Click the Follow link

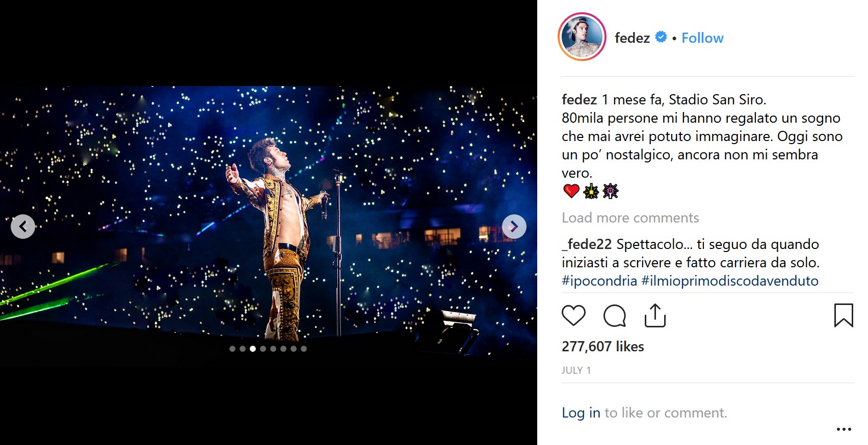click(x=702, y=38)
